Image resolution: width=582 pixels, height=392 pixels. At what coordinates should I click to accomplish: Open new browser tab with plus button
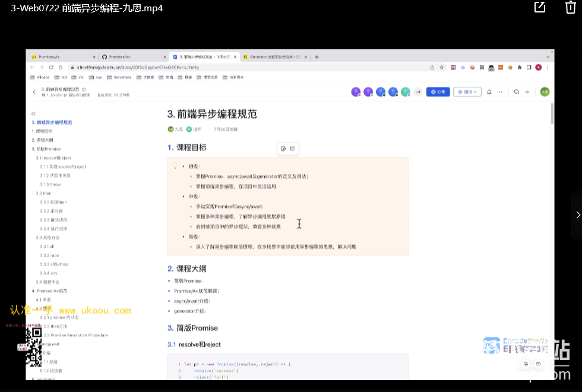[317, 57]
